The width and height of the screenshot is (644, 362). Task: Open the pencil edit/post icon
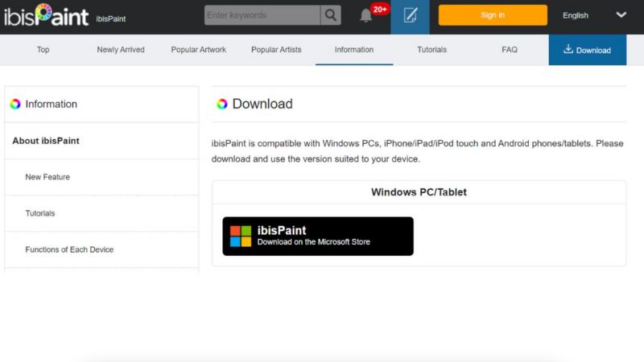coord(410,15)
